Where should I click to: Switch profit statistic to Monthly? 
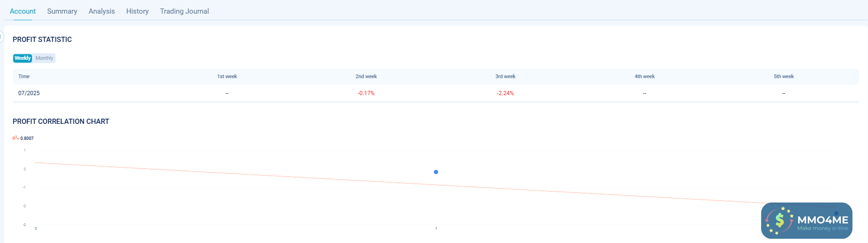pyautogui.click(x=44, y=58)
